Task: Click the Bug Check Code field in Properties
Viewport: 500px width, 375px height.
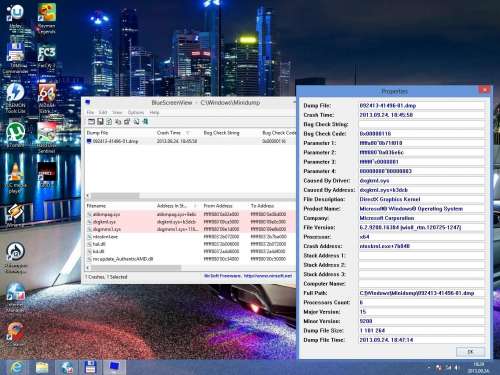Action: (421, 134)
